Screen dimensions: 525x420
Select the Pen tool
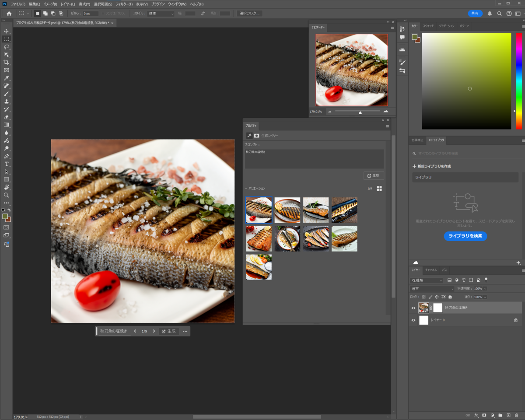coord(7,156)
